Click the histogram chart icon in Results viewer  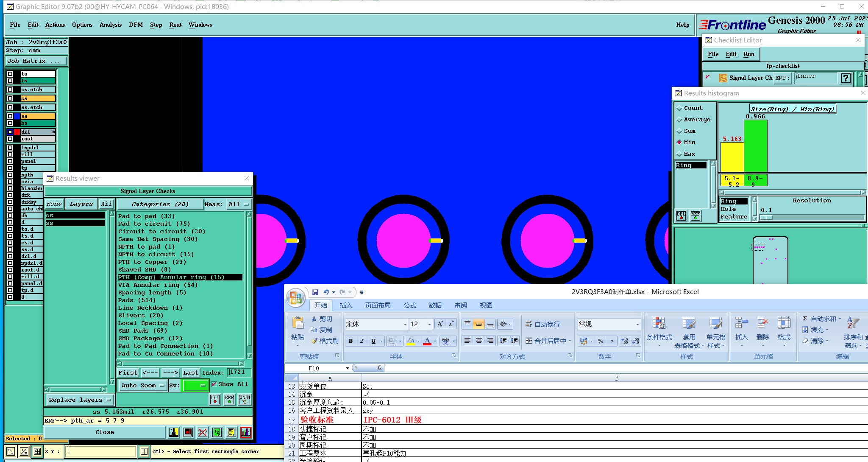[x=246, y=432]
